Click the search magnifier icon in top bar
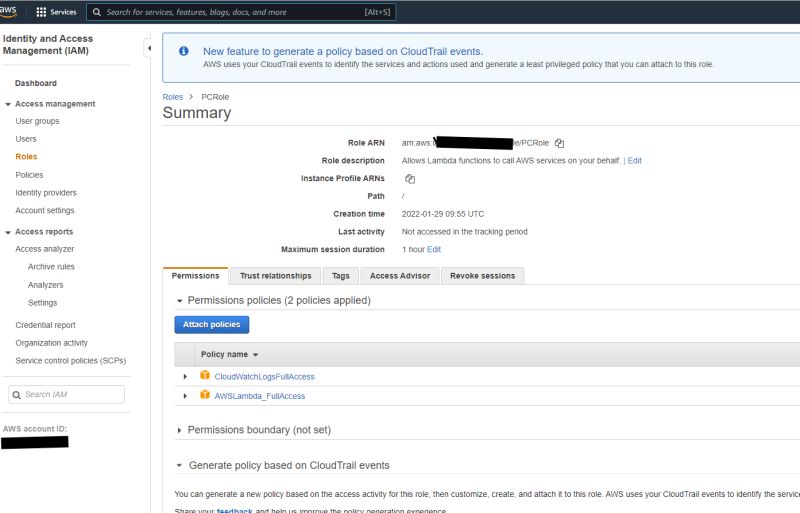Viewport: 800px width, 513px height. point(97,12)
